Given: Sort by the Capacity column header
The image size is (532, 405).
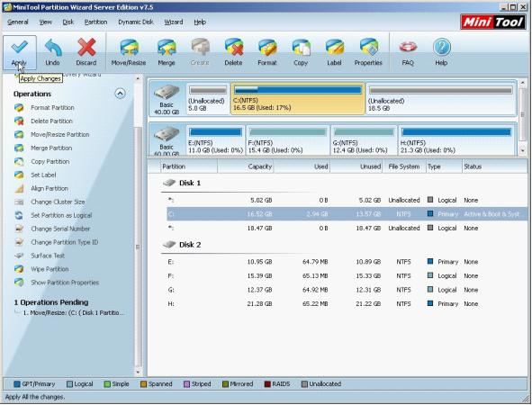Looking at the screenshot, I should (246, 166).
